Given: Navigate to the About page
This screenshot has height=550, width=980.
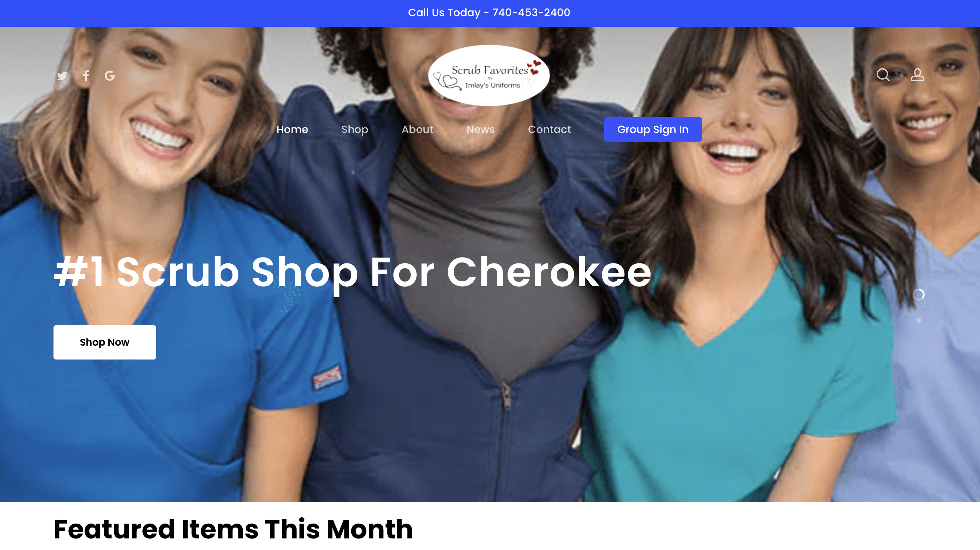Looking at the screenshot, I should pos(417,129).
